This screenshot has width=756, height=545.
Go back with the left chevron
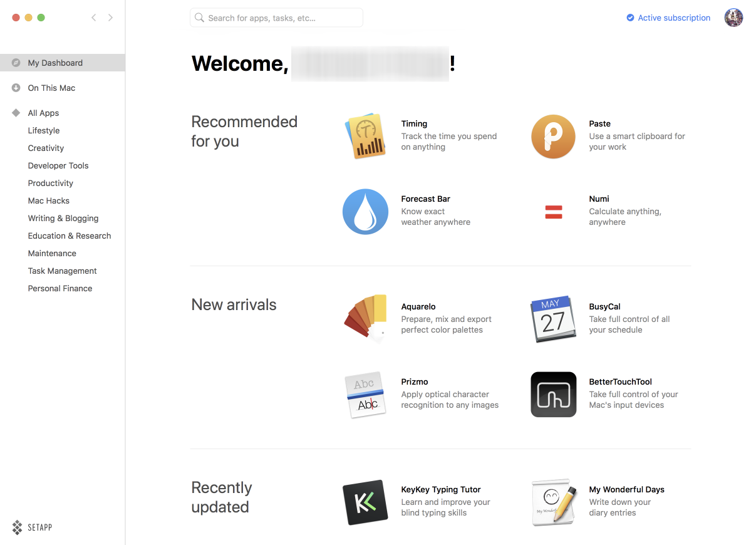[94, 18]
